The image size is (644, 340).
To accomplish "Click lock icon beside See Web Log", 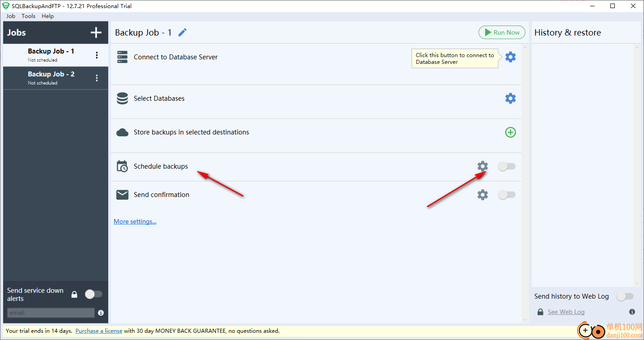I will pos(541,312).
